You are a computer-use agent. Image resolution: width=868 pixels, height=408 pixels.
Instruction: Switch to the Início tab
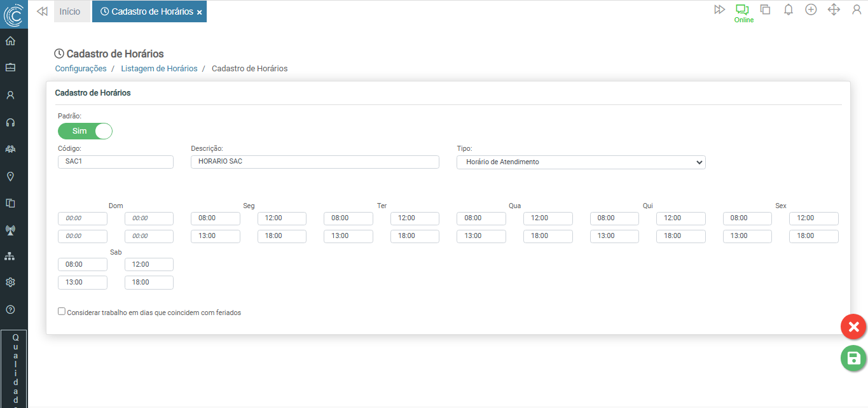pyautogui.click(x=70, y=11)
